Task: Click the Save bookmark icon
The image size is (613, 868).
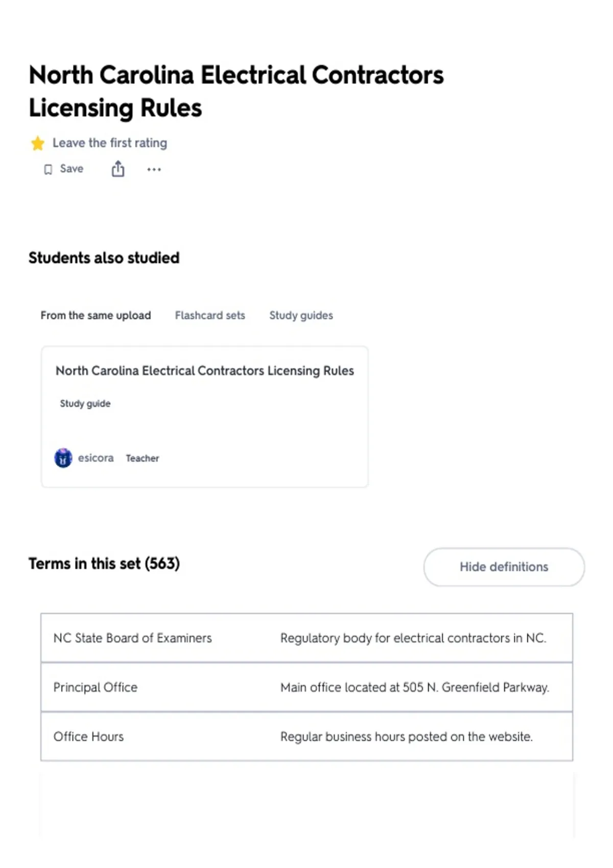Action: point(48,170)
